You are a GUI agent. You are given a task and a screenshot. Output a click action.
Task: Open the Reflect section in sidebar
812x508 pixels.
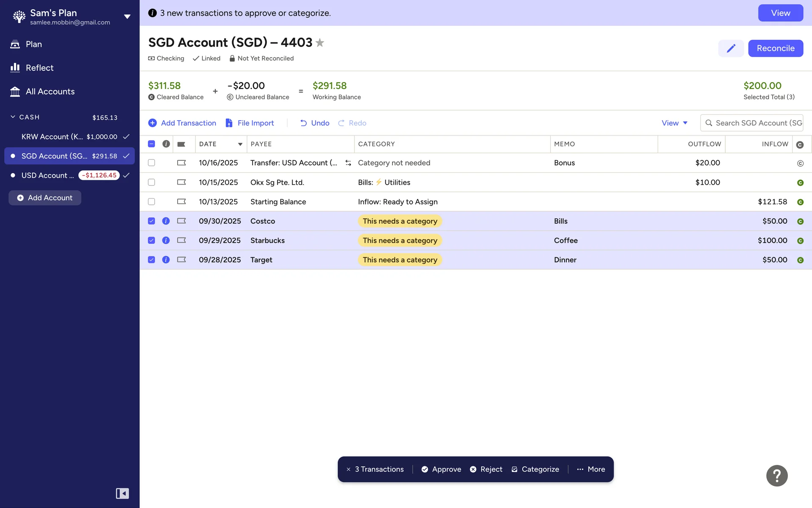(x=39, y=68)
